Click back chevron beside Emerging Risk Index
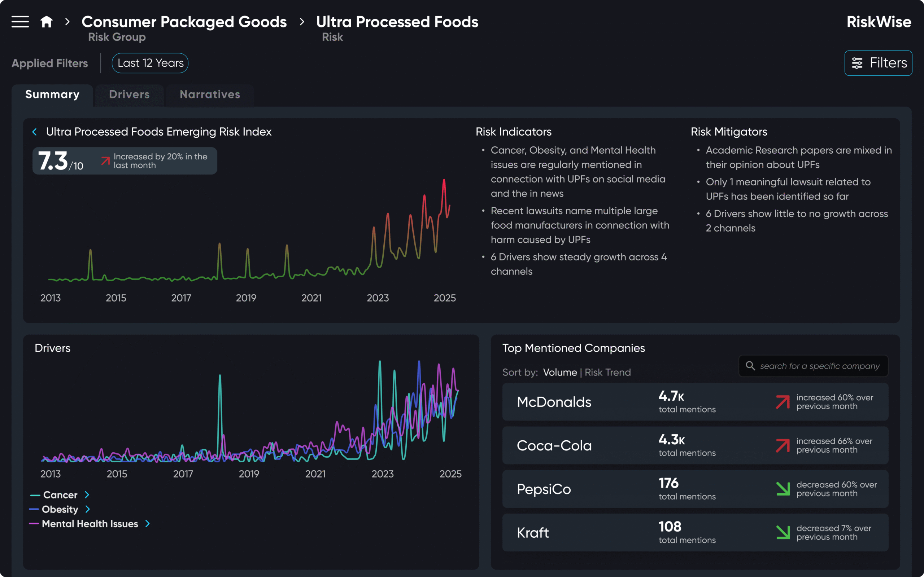The height and width of the screenshot is (577, 924). coord(35,132)
